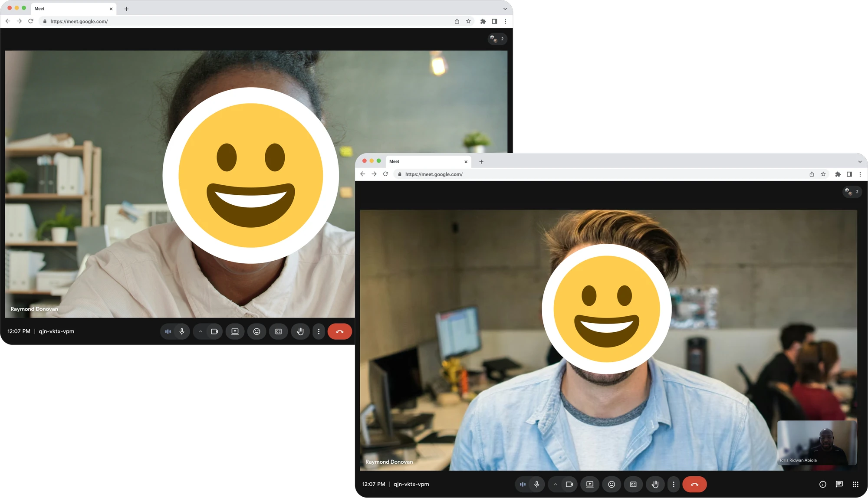Open side panel icon in back browser
The height and width of the screenshot is (498, 868).
click(494, 21)
